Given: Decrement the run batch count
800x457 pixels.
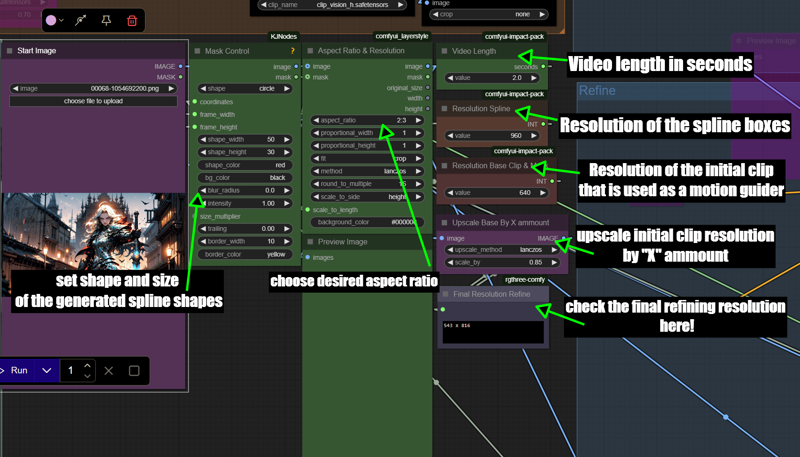Looking at the screenshot, I should click(87, 376).
